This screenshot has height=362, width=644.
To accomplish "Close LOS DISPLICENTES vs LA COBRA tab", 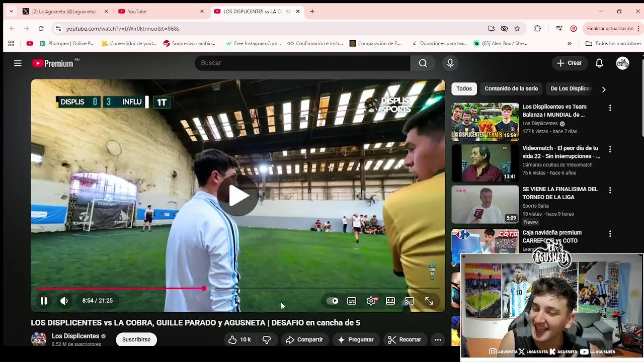I will 298,11.
